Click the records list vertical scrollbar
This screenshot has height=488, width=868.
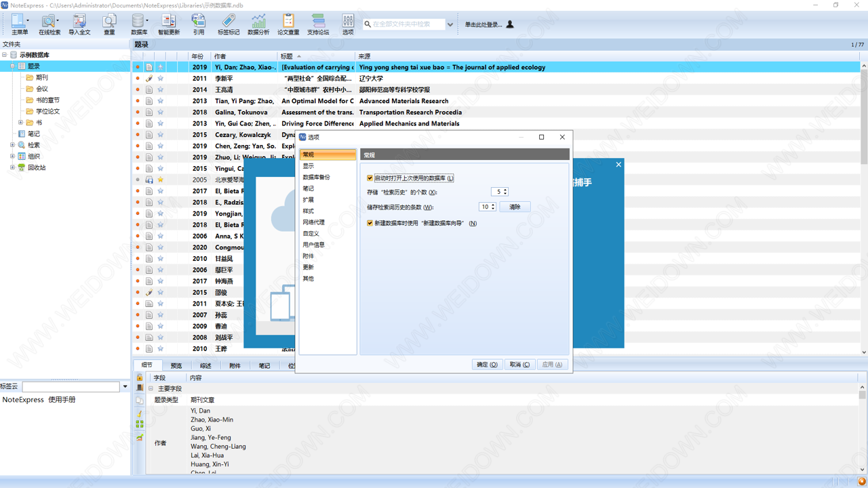864,117
